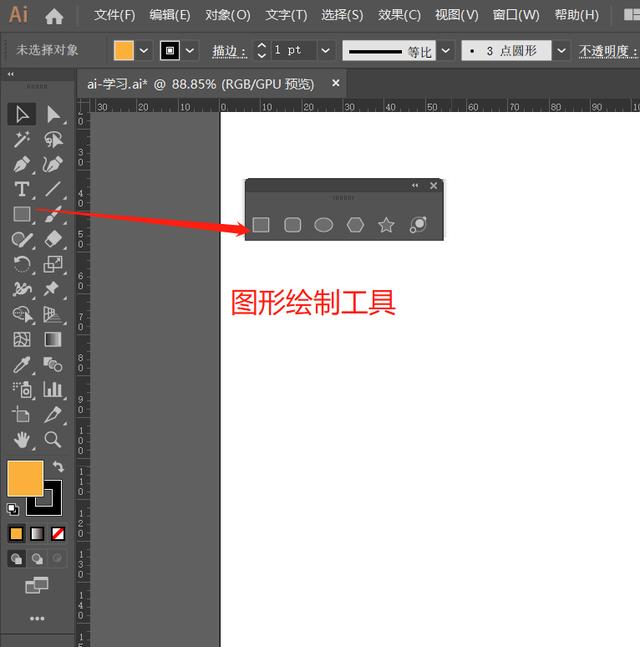Open the 编辑(E) menu
This screenshot has width=640, height=647.
(170, 15)
